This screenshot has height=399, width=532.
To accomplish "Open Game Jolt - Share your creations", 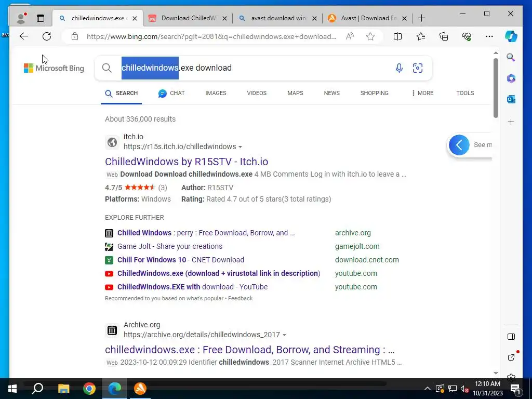I will point(170,246).
